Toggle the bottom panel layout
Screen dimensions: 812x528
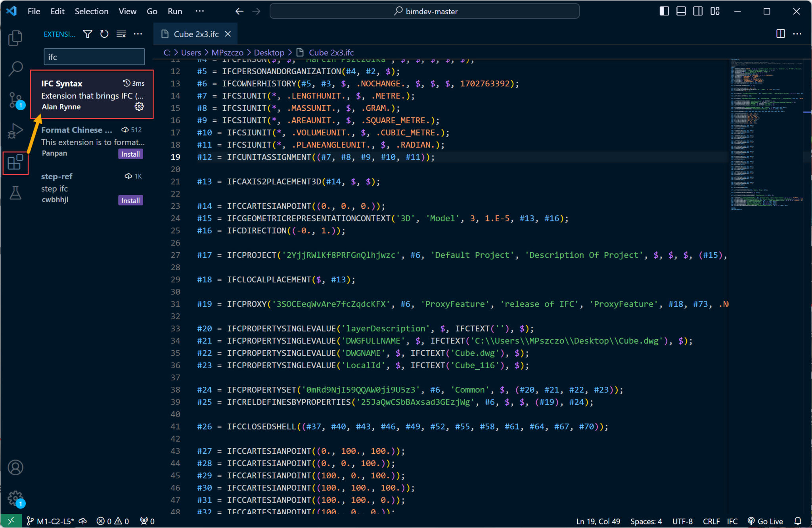tap(681, 11)
